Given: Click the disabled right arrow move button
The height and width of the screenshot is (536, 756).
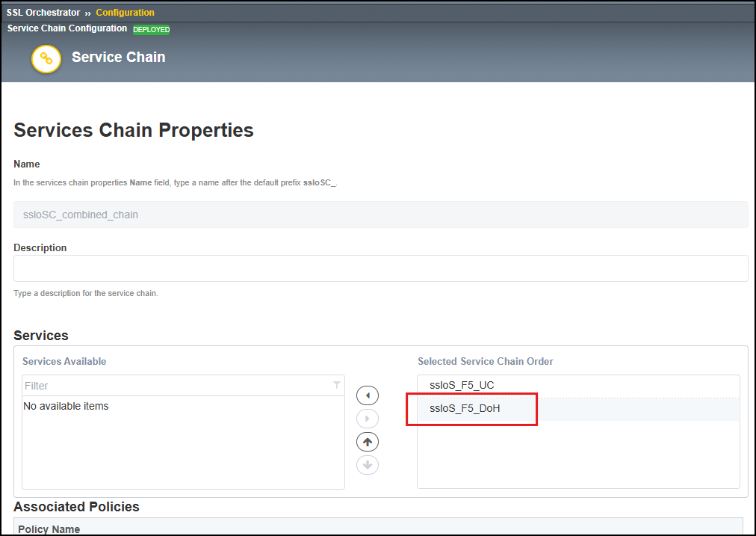Looking at the screenshot, I should (x=368, y=419).
